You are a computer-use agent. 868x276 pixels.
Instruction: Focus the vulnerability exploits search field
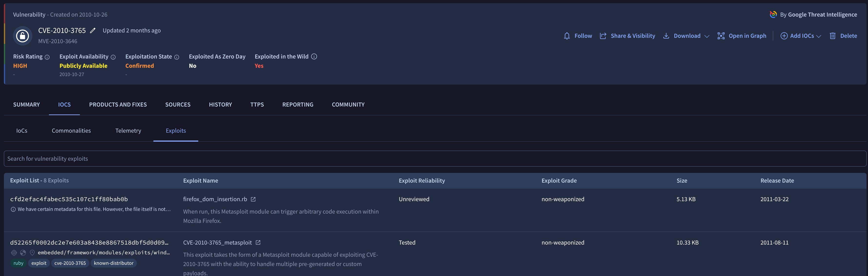[x=435, y=158]
